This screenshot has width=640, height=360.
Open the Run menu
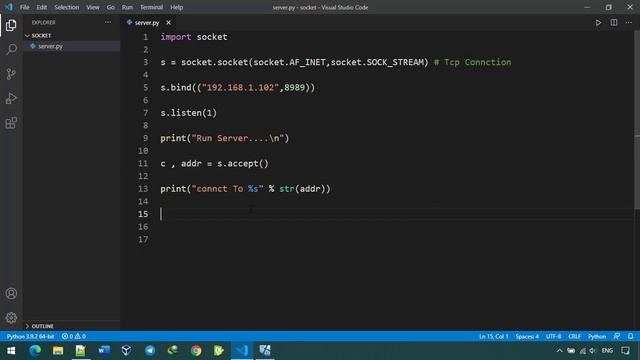(x=127, y=7)
